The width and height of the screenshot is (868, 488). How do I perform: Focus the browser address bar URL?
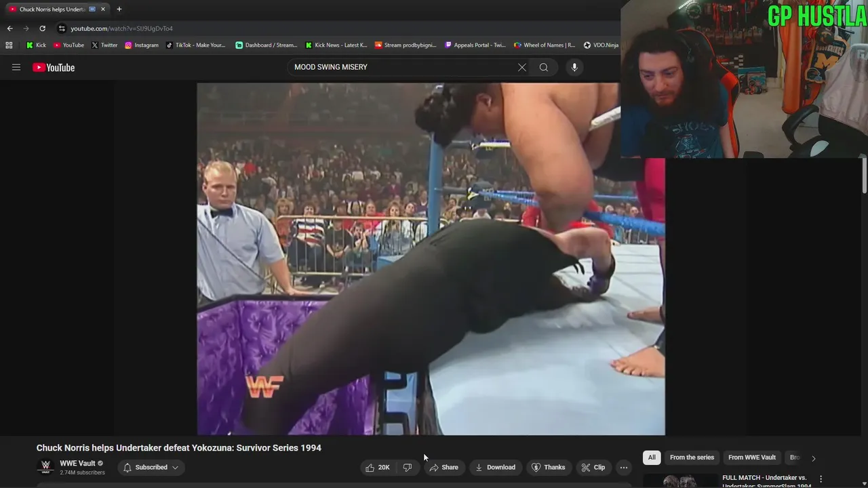coord(122,28)
